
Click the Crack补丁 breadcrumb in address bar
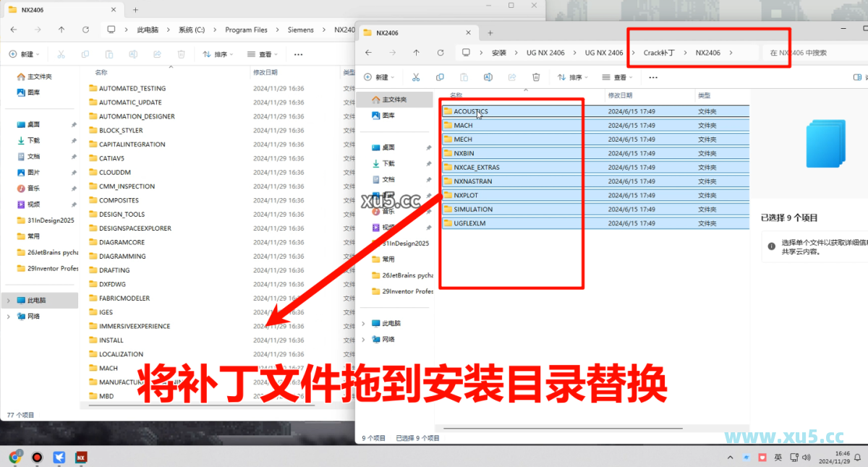pos(659,53)
